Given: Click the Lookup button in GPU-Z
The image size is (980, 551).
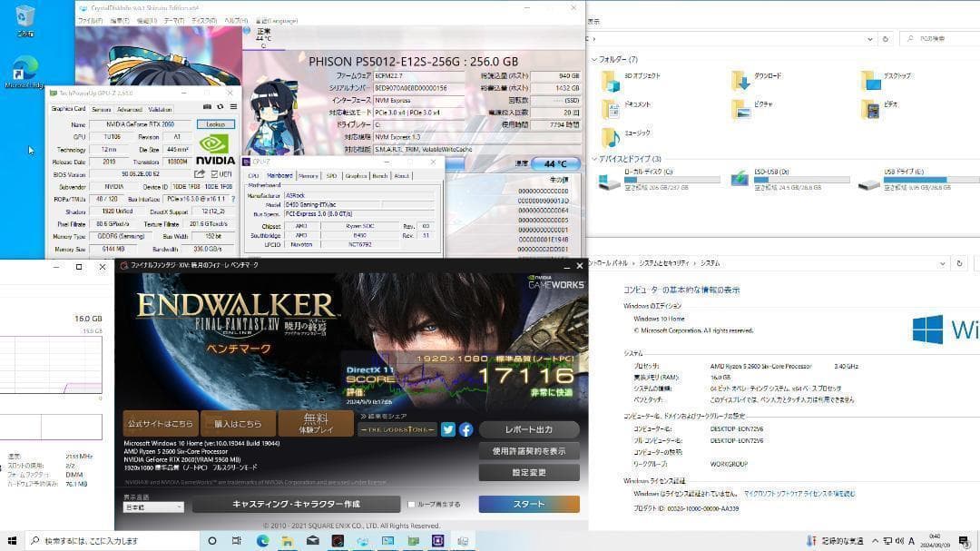Looking at the screenshot, I should pos(216,123).
